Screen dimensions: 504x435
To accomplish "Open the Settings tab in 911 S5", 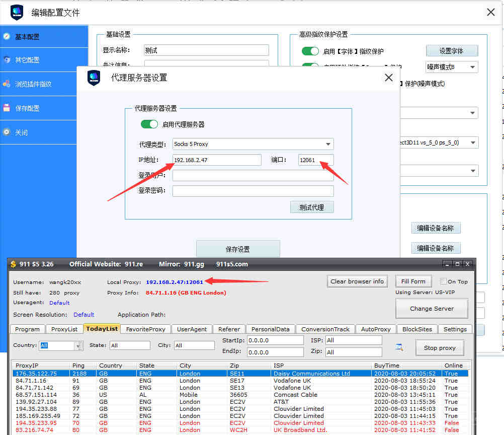I will (x=455, y=329).
